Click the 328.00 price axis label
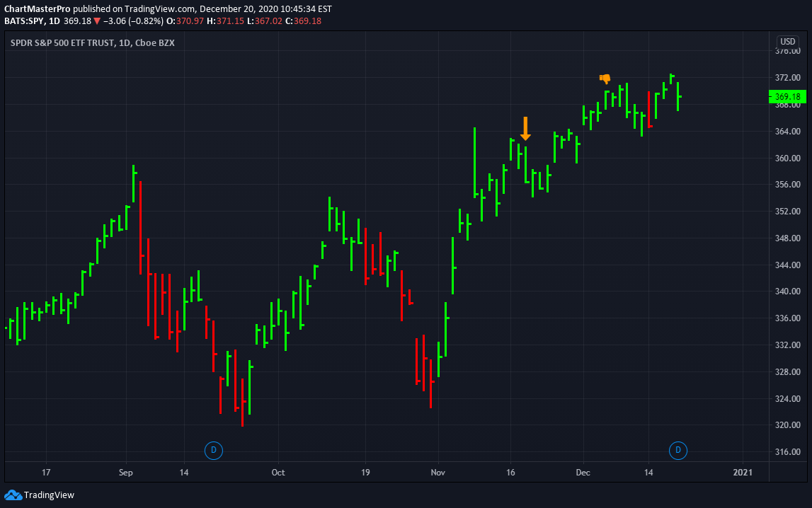This screenshot has height=508, width=812. 788,372
